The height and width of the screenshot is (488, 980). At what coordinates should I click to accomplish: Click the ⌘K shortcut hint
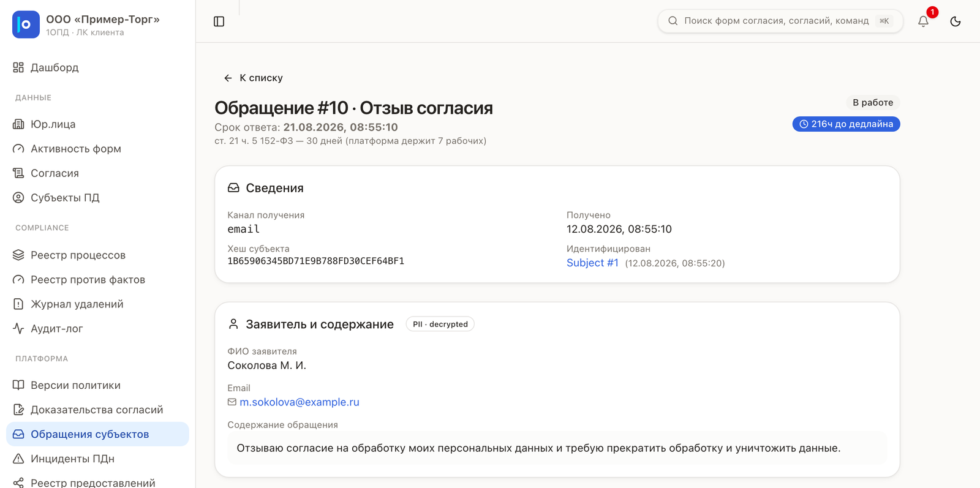tap(884, 21)
